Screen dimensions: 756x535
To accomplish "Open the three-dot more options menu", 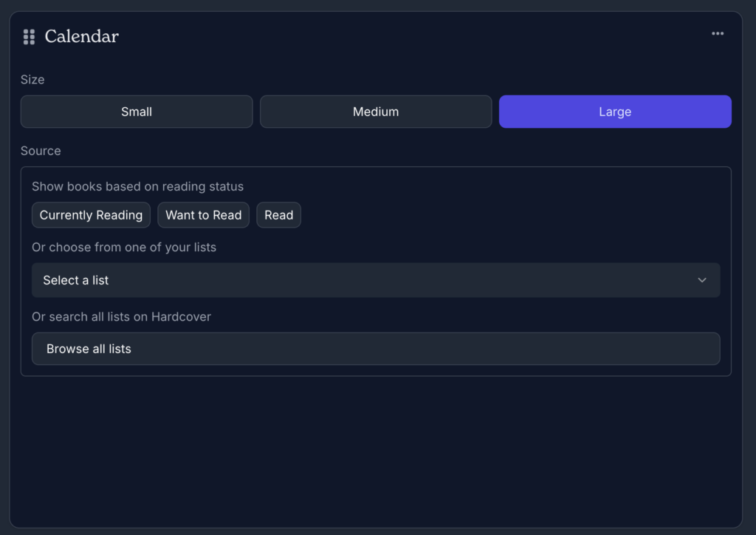I will pyautogui.click(x=717, y=34).
